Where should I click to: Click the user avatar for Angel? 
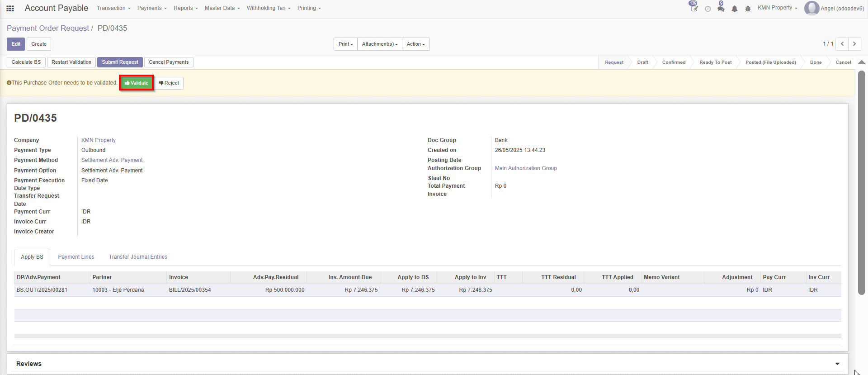(x=811, y=8)
